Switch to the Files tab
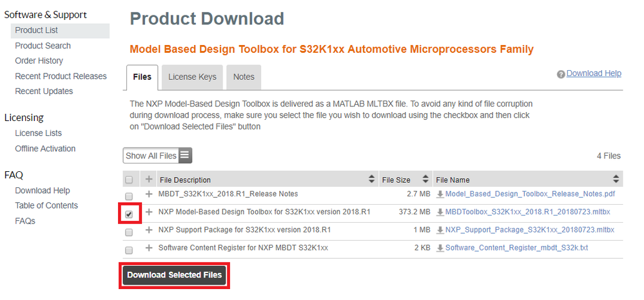This screenshot has width=644, height=300. [142, 77]
